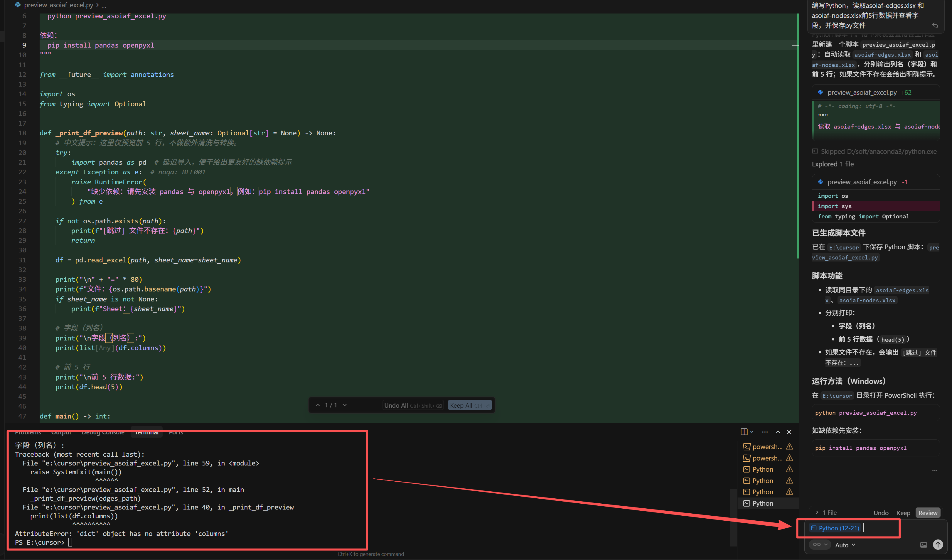Click the split terminal icon
The width and height of the screenshot is (952, 560).
pos(744,432)
